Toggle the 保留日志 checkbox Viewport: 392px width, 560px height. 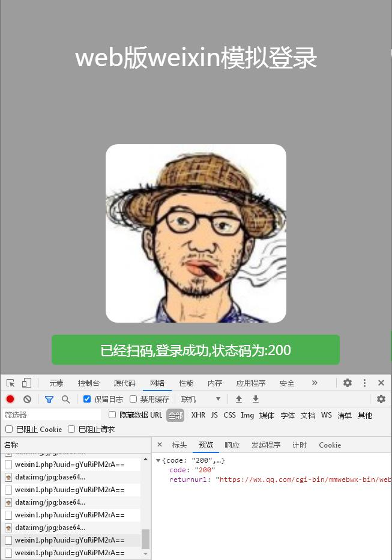86,399
